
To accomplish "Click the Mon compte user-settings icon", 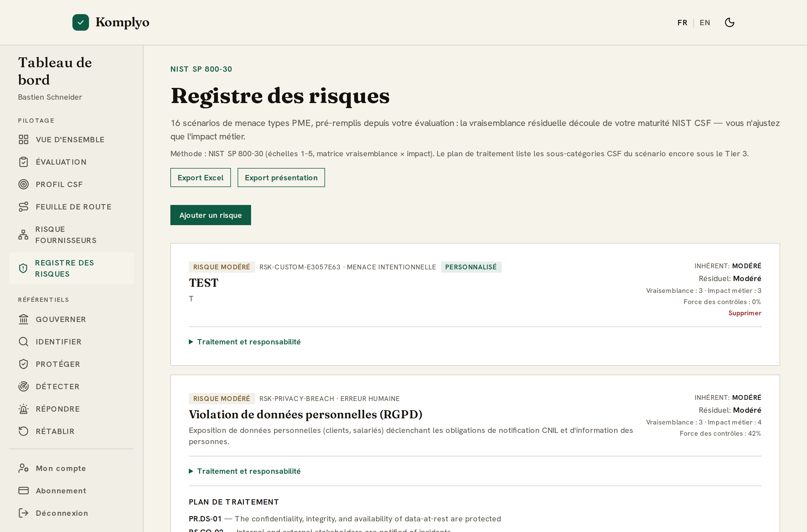I will [x=24, y=468].
